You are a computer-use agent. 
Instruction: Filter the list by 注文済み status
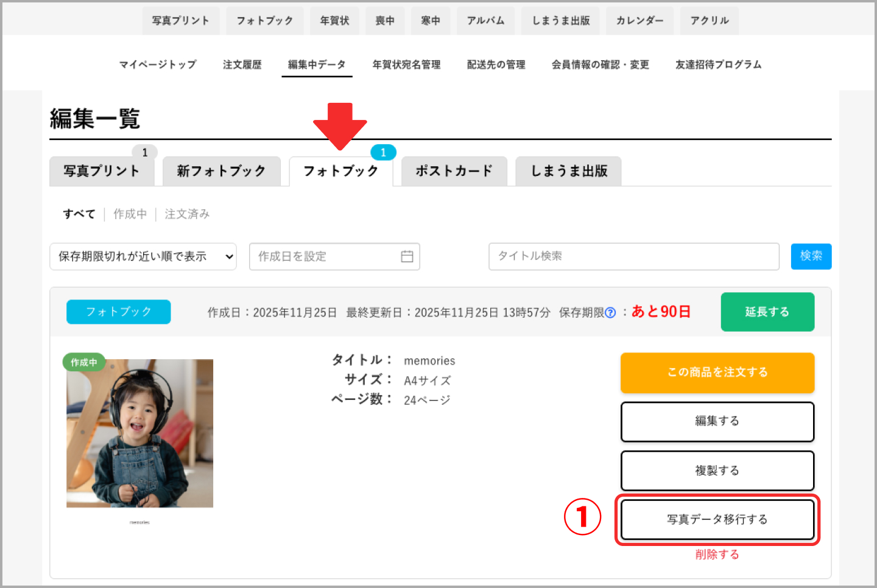(x=187, y=214)
